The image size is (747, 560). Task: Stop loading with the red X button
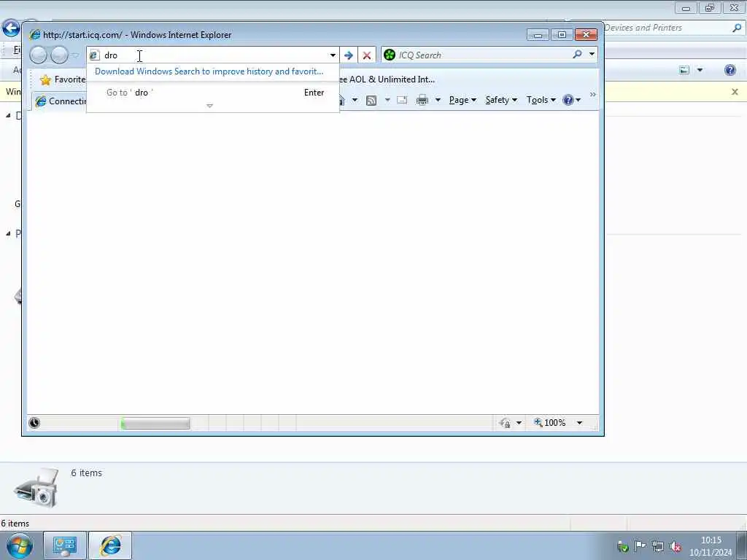click(x=367, y=55)
